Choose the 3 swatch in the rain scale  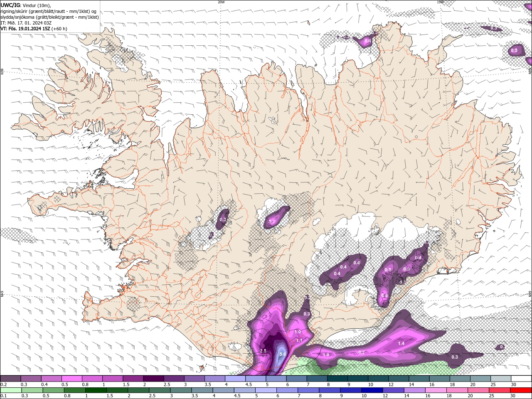(181, 390)
